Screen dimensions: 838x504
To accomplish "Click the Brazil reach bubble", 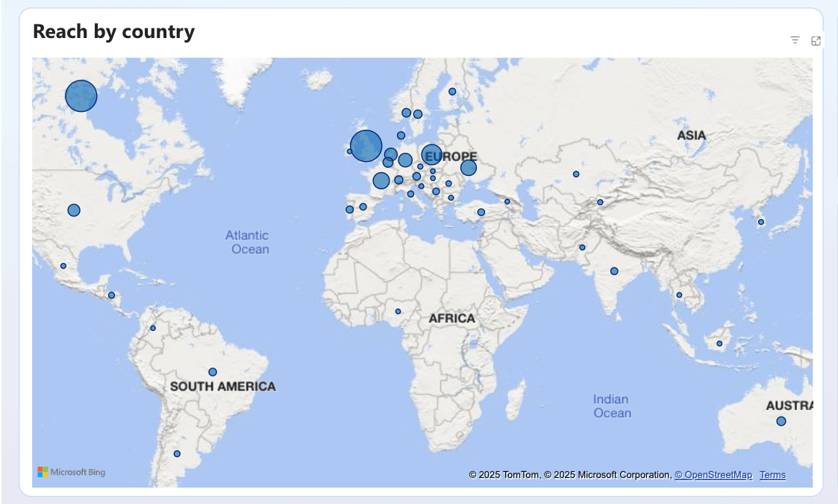I will point(213,372).
